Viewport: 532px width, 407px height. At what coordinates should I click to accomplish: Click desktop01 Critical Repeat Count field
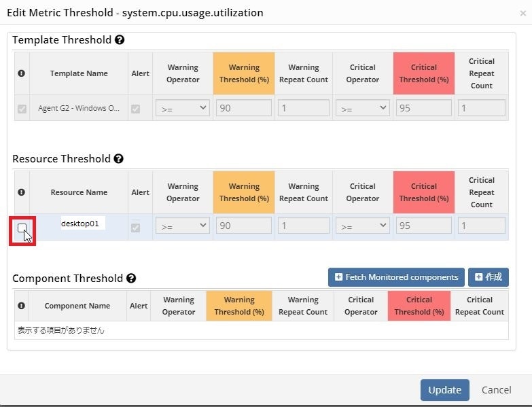pyautogui.click(x=482, y=226)
